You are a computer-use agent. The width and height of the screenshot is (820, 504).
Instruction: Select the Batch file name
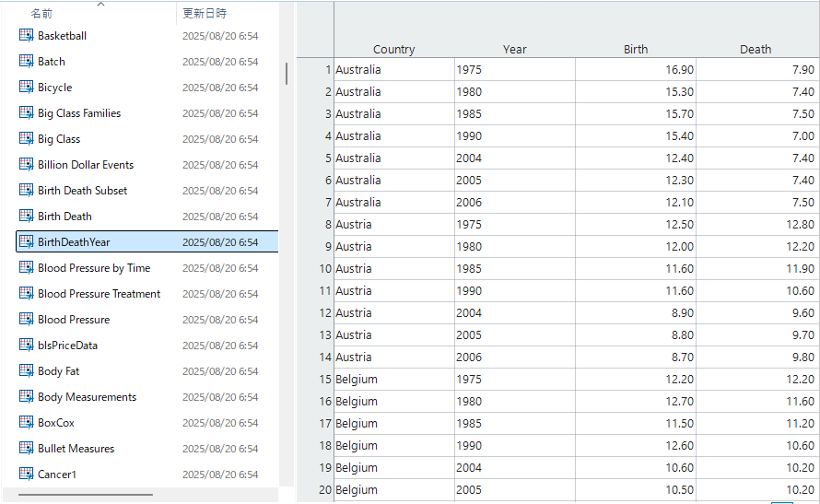click(x=52, y=62)
